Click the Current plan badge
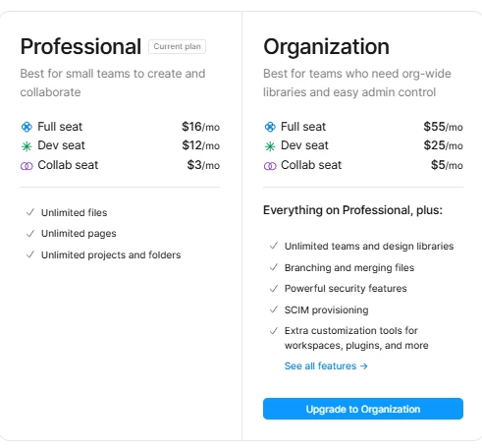482x448 pixels. [x=177, y=46]
